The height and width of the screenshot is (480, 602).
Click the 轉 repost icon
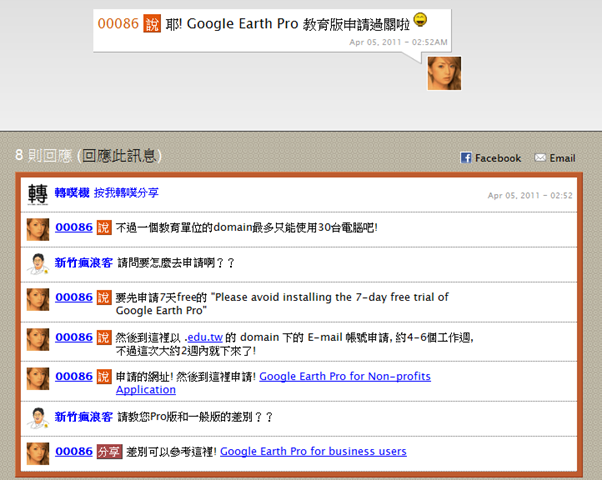[x=38, y=194]
